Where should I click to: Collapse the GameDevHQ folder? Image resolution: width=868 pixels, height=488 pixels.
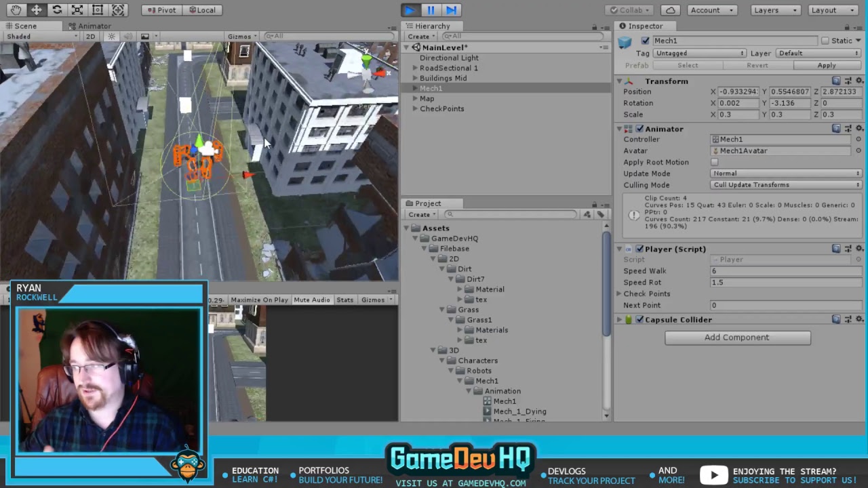416,239
